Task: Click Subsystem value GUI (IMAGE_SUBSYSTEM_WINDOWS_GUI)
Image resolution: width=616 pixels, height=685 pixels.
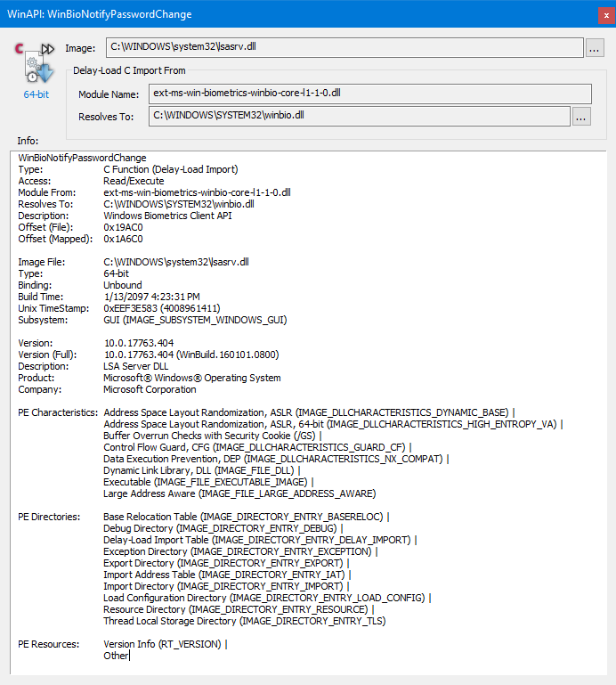Action: pyautogui.click(x=195, y=320)
